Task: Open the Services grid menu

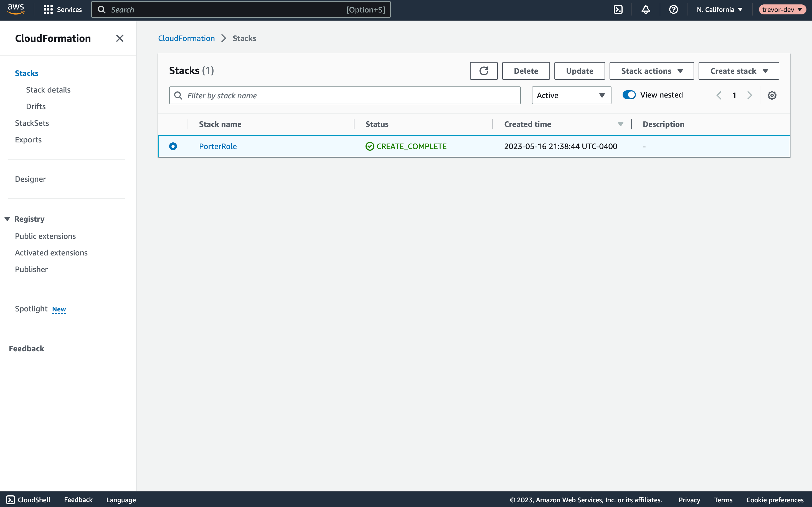Action: point(48,10)
